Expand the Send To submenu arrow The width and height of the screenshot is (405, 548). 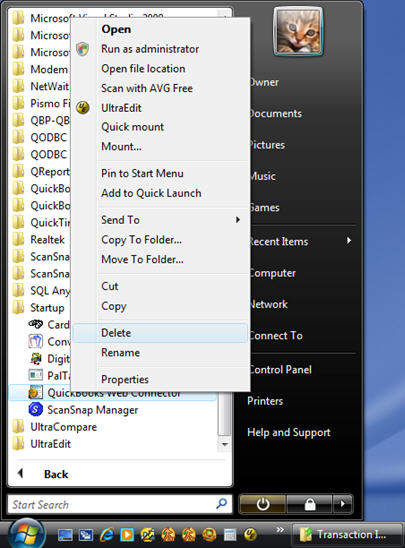[238, 220]
